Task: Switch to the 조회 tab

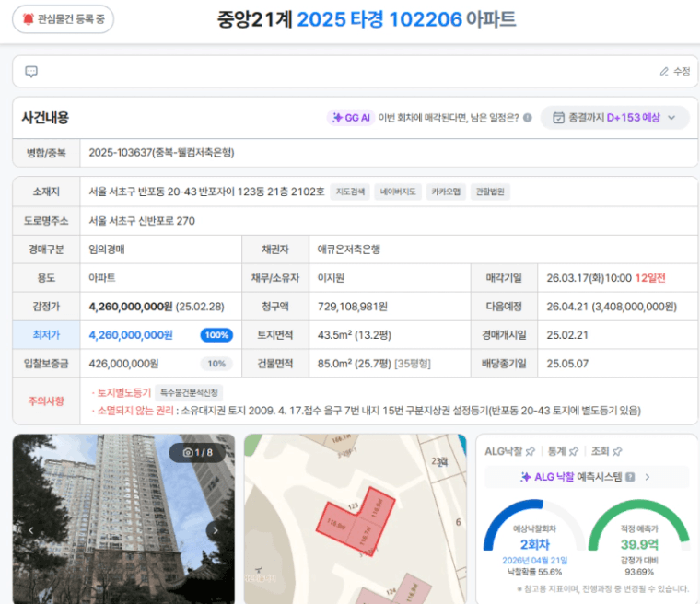Action: pyautogui.click(x=601, y=451)
